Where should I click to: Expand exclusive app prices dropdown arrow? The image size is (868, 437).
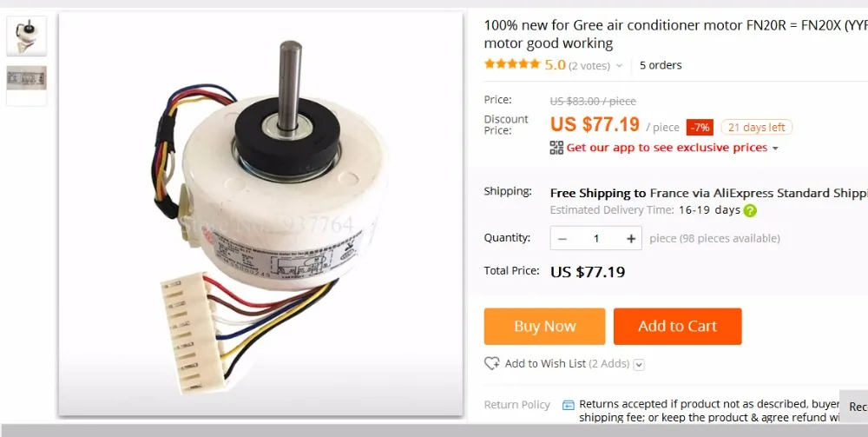point(775,149)
